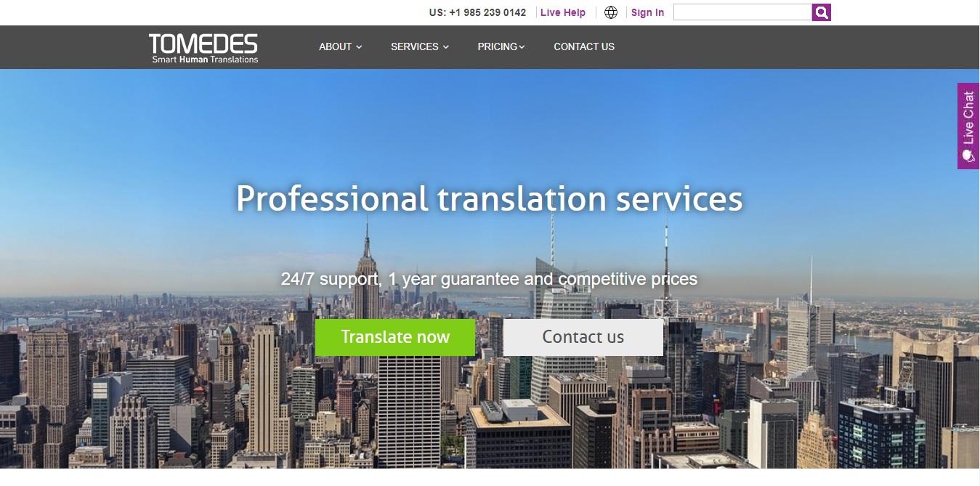Open the vertical Live Chat side tab label
Image resolution: width=980 pixels, height=486 pixels.
[968, 116]
